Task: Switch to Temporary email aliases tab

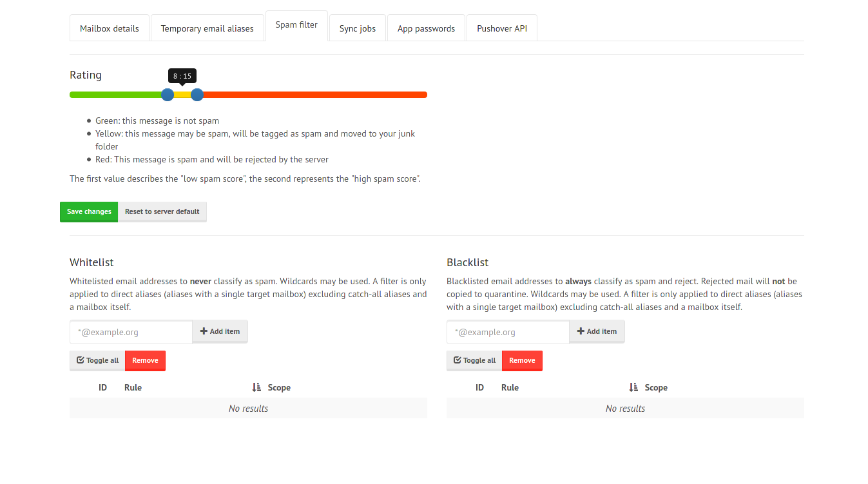Action: [207, 28]
